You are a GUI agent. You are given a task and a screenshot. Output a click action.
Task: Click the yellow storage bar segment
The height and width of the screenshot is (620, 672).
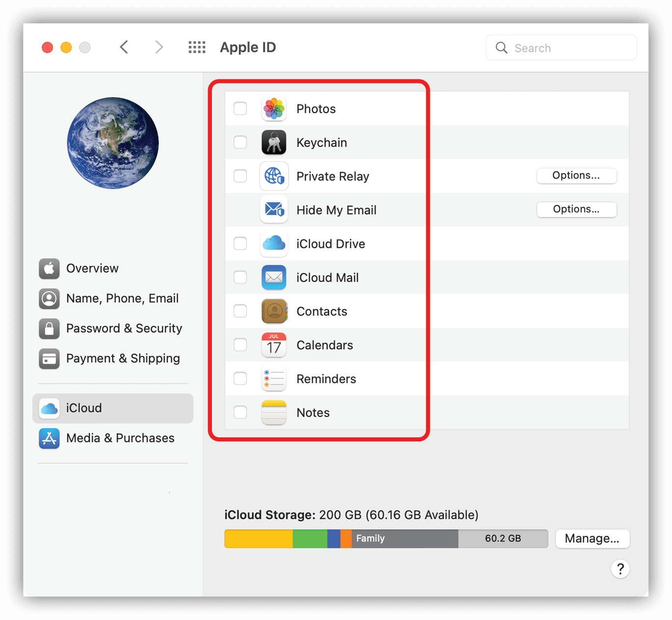pos(258,539)
